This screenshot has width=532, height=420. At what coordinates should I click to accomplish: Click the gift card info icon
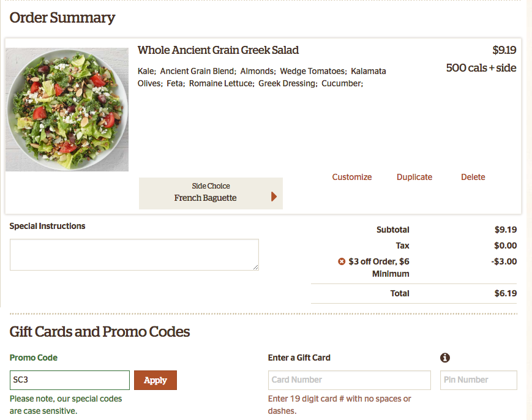445,358
